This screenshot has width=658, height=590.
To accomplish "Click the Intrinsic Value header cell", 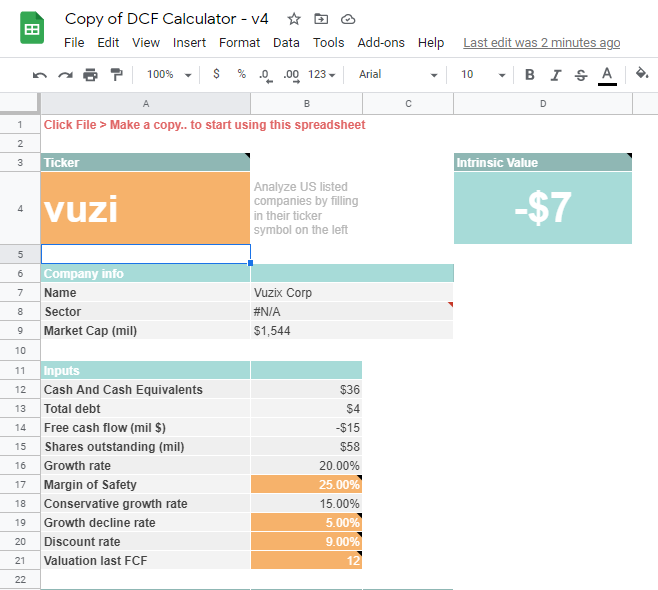I will click(543, 162).
